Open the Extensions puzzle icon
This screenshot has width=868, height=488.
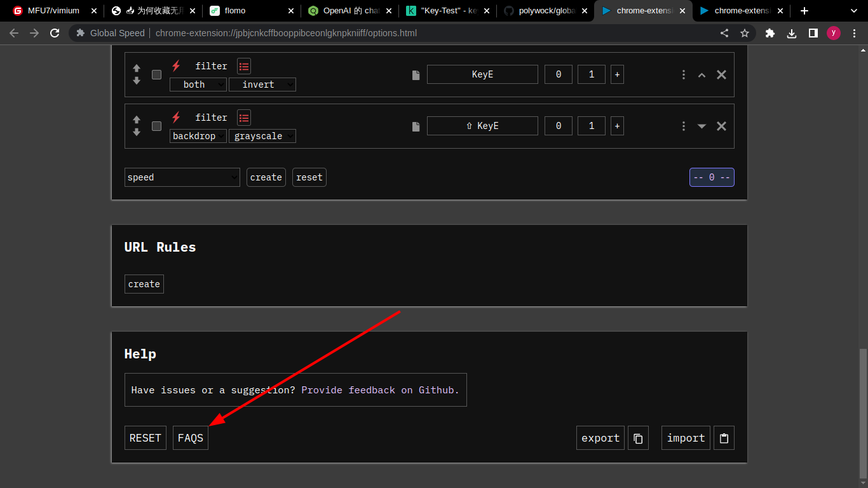point(770,33)
